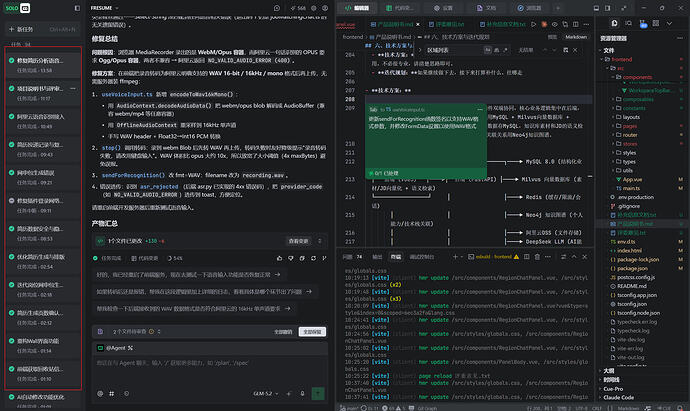Switch to the debug console tab
The height and width of the screenshot is (411, 690).
coord(422,257)
